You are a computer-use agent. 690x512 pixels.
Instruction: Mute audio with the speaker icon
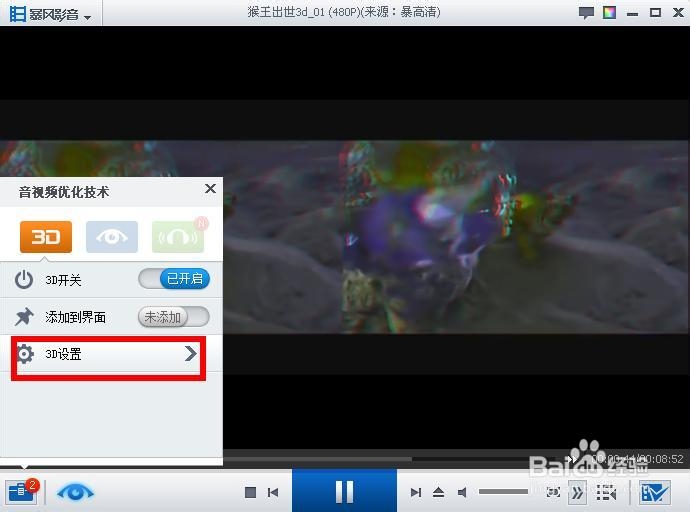pos(462,492)
